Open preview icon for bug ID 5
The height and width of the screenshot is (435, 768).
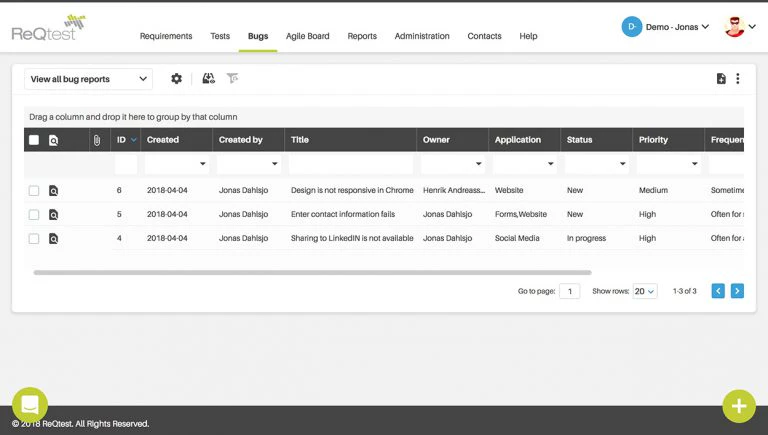tap(53, 215)
